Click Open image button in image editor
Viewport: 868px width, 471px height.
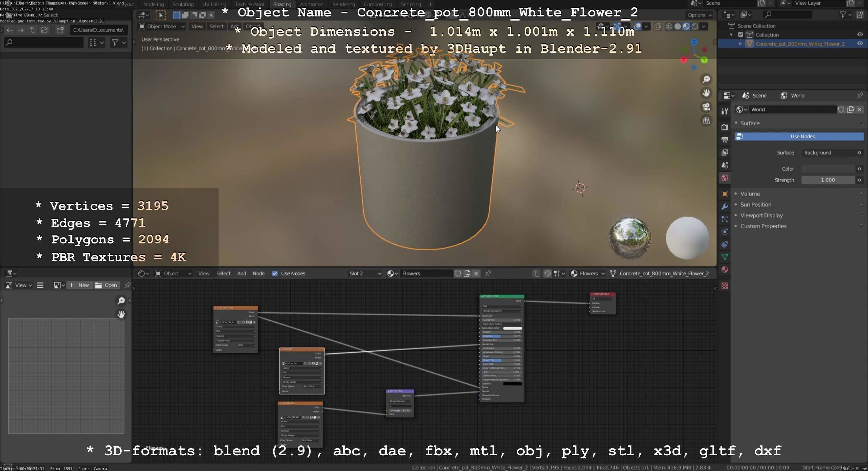(106, 285)
